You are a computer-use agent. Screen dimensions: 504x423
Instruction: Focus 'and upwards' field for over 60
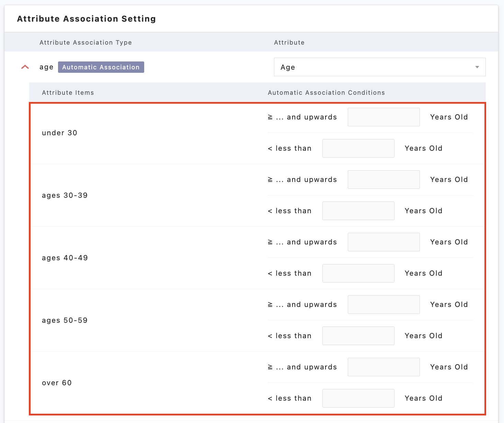383,367
